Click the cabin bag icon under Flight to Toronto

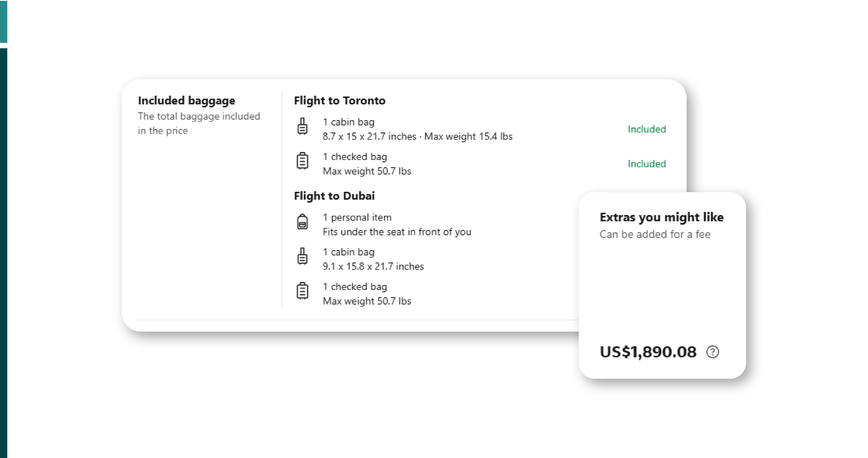[x=302, y=126]
